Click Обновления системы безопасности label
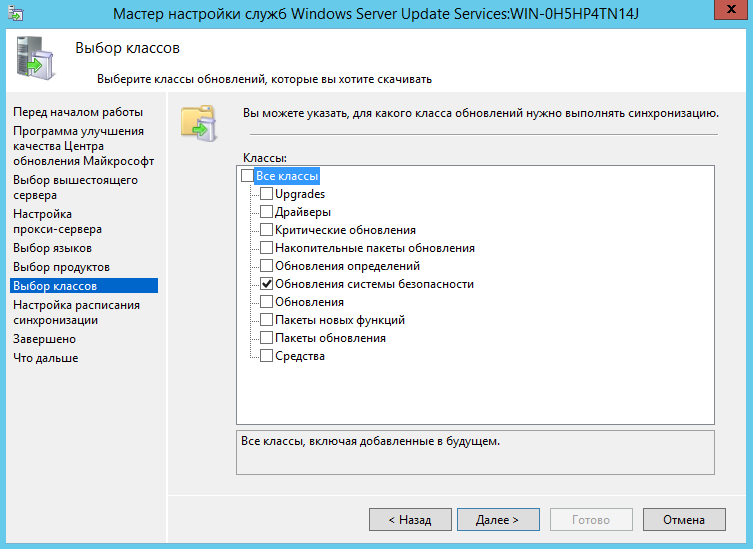 (x=374, y=284)
